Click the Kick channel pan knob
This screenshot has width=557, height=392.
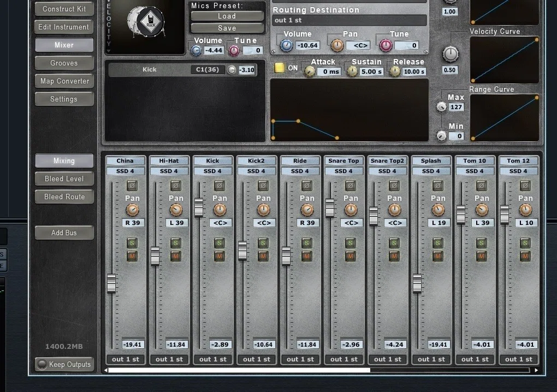(x=220, y=210)
